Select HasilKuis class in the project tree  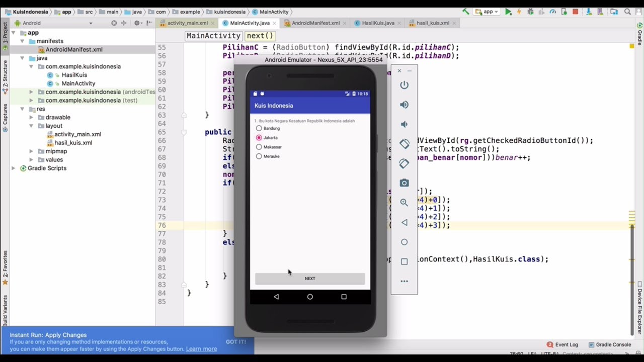coord(74,75)
